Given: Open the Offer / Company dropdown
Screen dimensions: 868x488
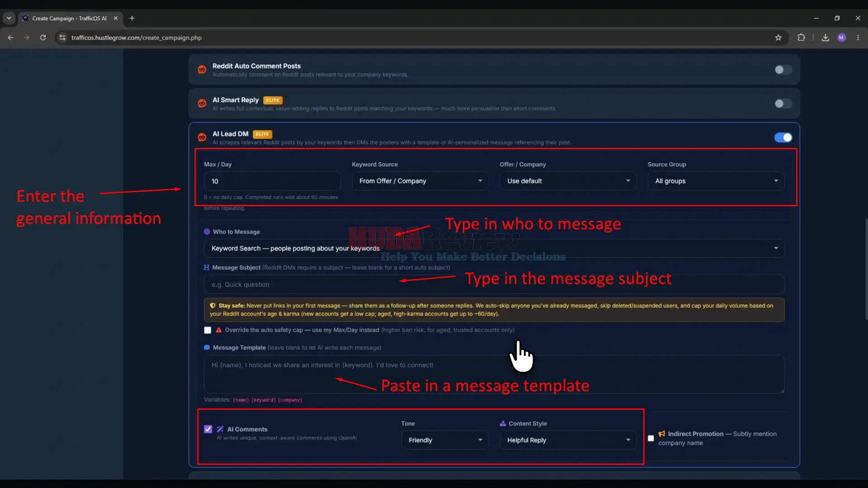Looking at the screenshot, I should [568, 181].
